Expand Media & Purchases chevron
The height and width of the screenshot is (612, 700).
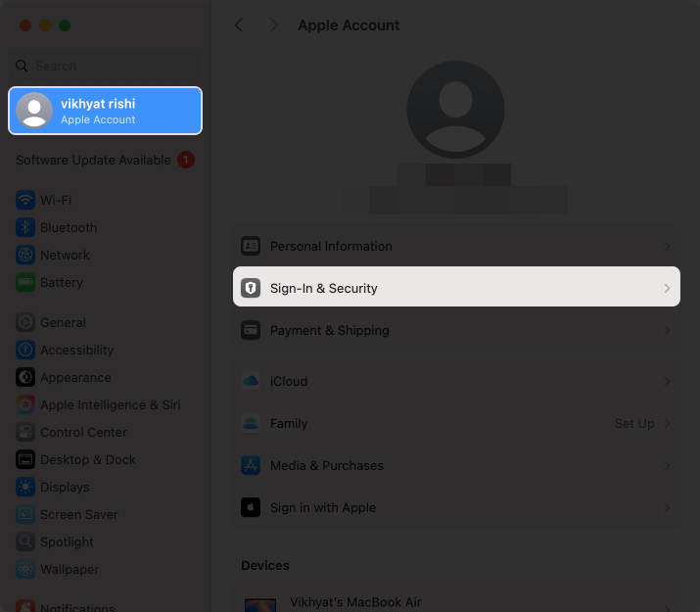(667, 465)
